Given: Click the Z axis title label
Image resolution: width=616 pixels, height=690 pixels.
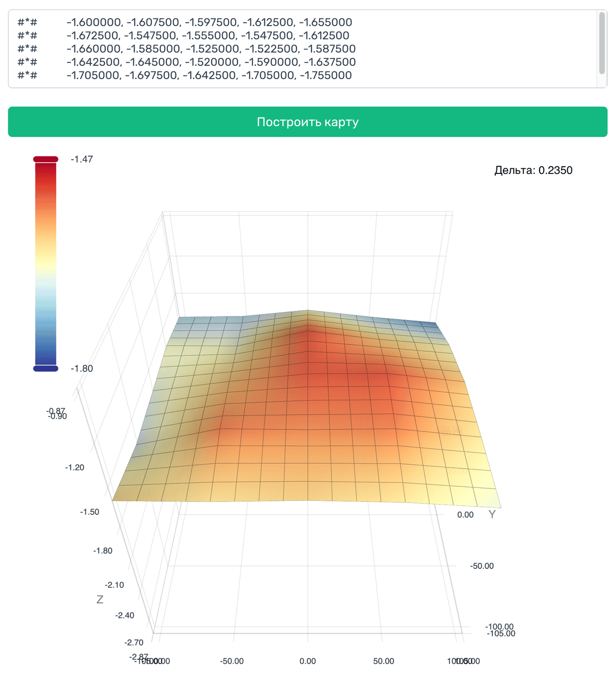Looking at the screenshot, I should (100, 599).
